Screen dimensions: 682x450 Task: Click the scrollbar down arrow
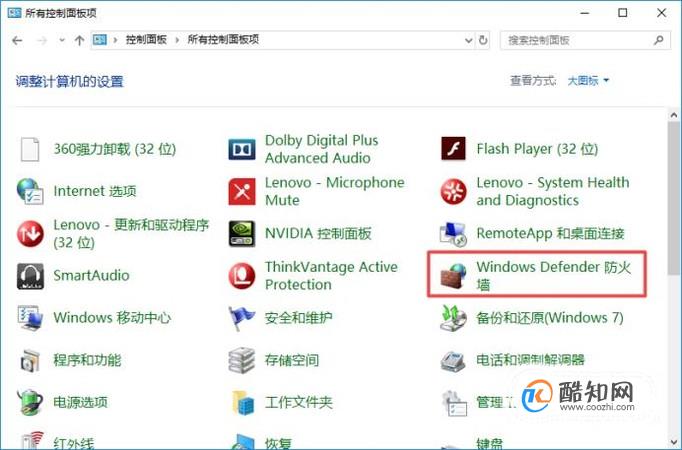tap(674, 442)
